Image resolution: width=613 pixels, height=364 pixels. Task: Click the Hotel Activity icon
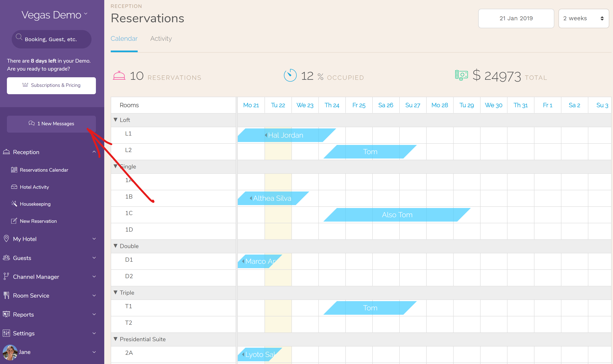pos(14,187)
